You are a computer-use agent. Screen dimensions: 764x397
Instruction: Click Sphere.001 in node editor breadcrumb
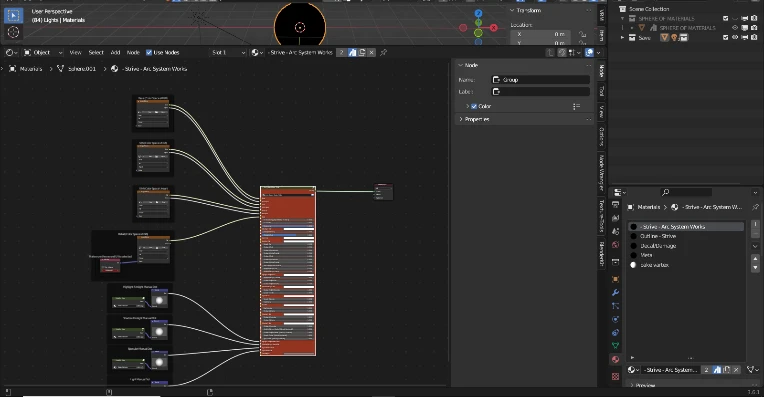pyautogui.click(x=82, y=69)
